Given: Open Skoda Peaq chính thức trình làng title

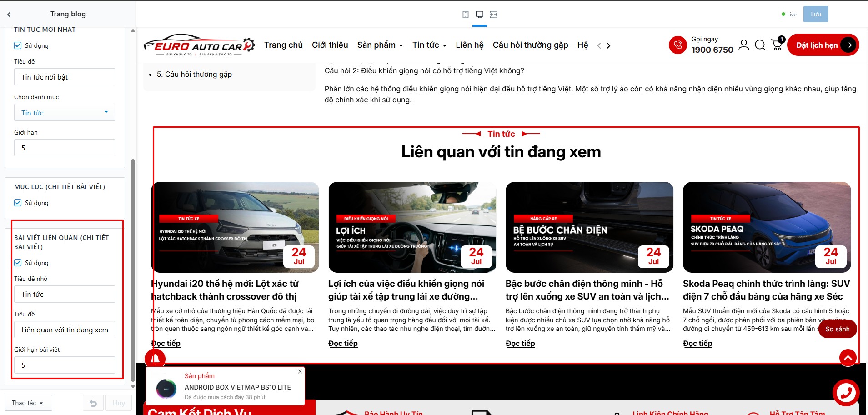Looking at the screenshot, I should click(767, 290).
